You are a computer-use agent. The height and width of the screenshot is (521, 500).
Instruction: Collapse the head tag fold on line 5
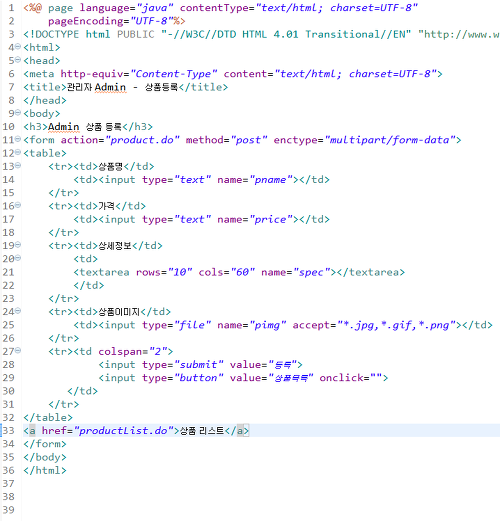(18, 60)
